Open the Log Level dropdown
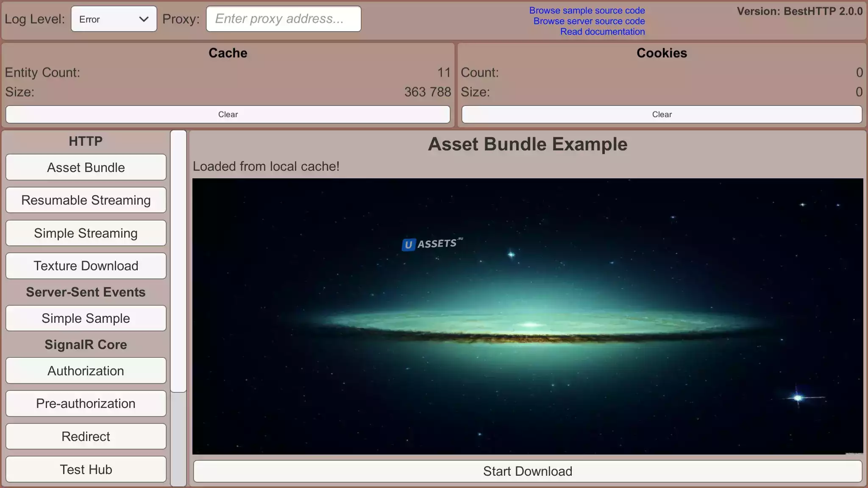The width and height of the screenshot is (868, 488). click(113, 19)
